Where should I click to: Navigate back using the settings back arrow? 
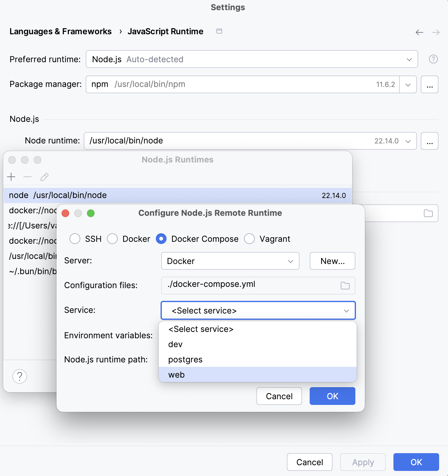point(419,32)
